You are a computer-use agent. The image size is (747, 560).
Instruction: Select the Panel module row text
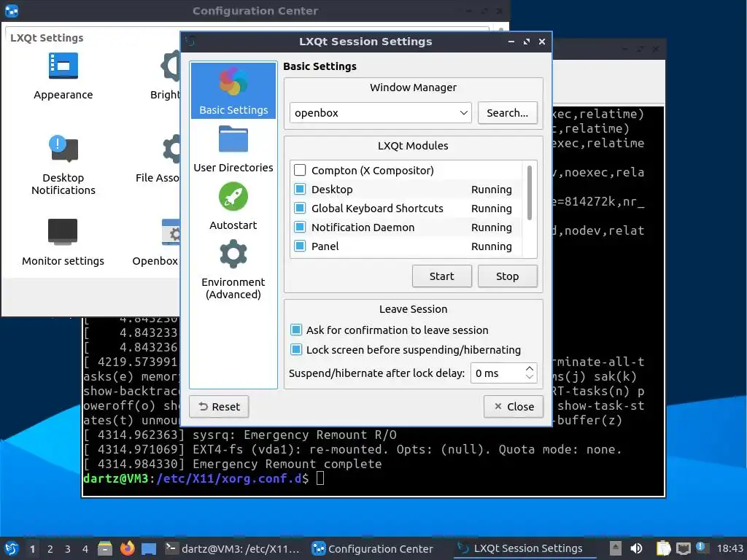325,246
